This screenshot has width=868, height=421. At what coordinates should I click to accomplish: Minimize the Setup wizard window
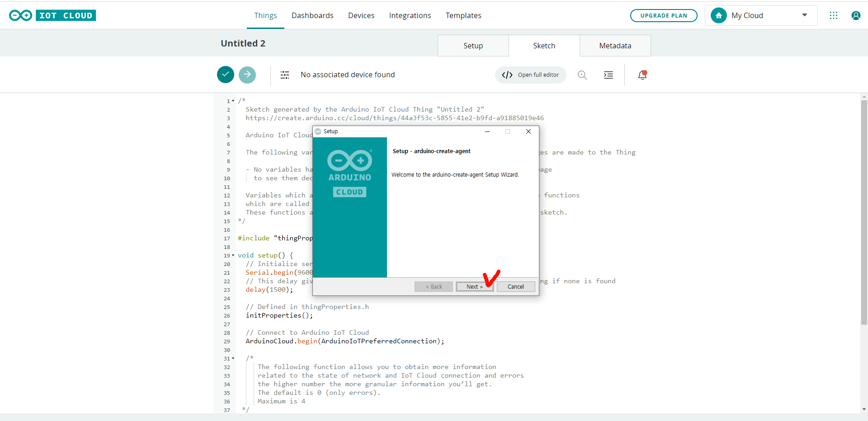tap(487, 131)
